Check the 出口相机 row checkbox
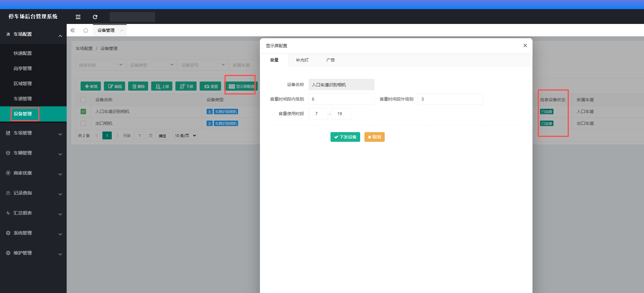This screenshot has width=644, height=293. [x=83, y=123]
